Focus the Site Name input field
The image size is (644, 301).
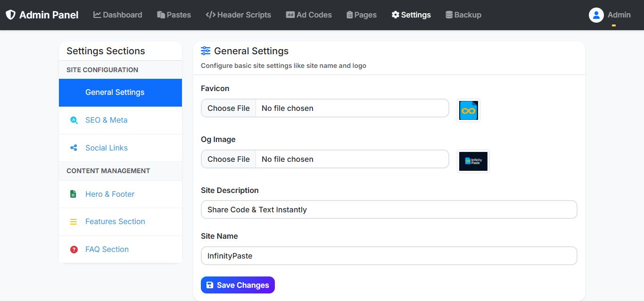point(389,256)
